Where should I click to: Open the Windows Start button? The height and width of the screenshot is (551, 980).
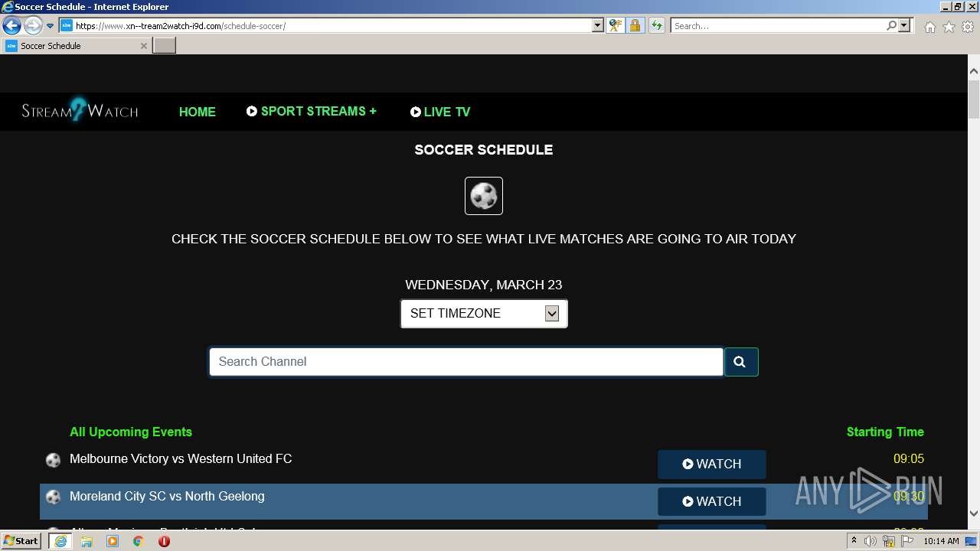[21, 540]
